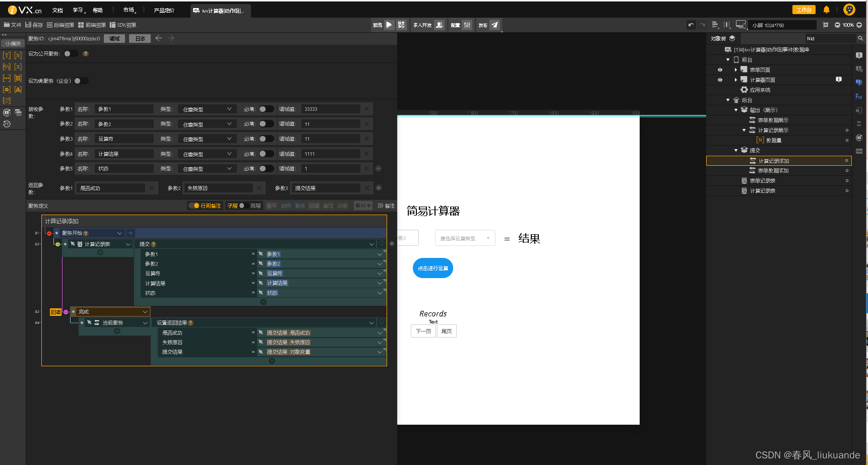The height and width of the screenshot is (465, 868).
Task: Switch to the ivx计算器 project tab
Action: pos(220,11)
